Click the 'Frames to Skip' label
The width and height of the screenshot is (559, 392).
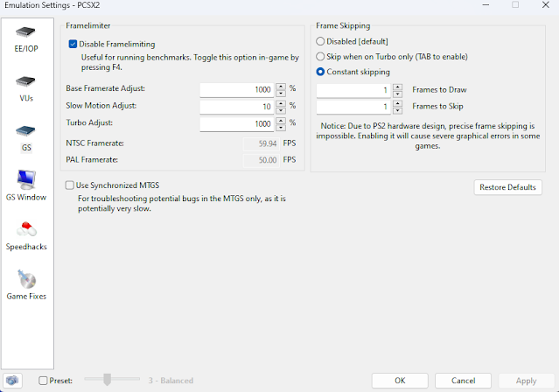tap(437, 106)
